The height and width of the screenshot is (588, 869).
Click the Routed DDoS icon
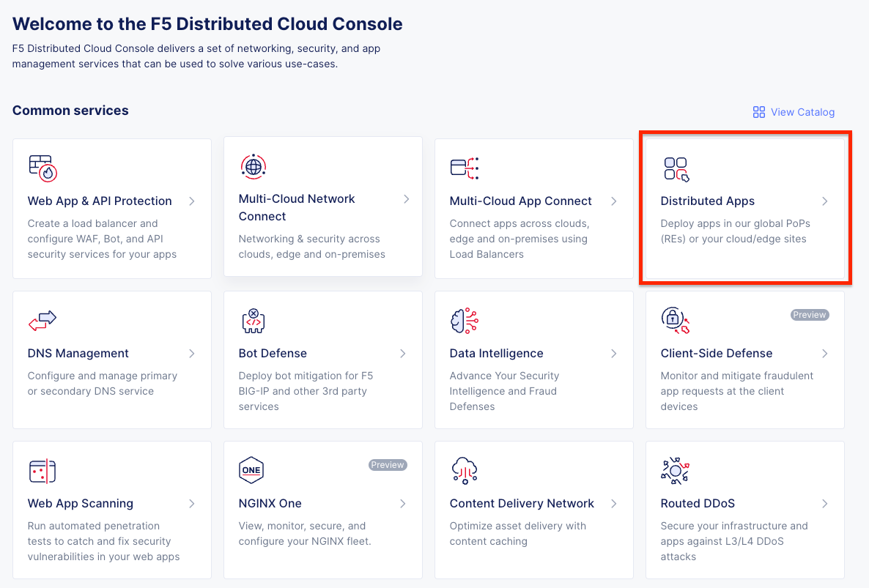(675, 470)
